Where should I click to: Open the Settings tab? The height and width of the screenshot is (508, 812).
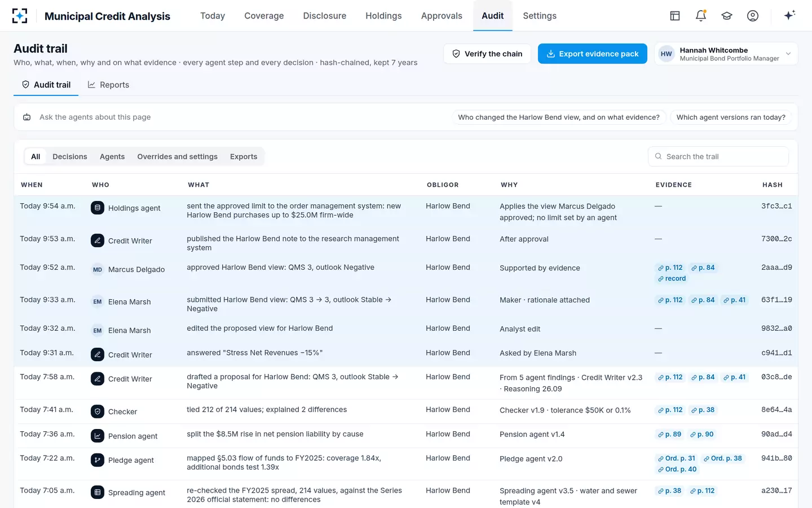coord(540,16)
